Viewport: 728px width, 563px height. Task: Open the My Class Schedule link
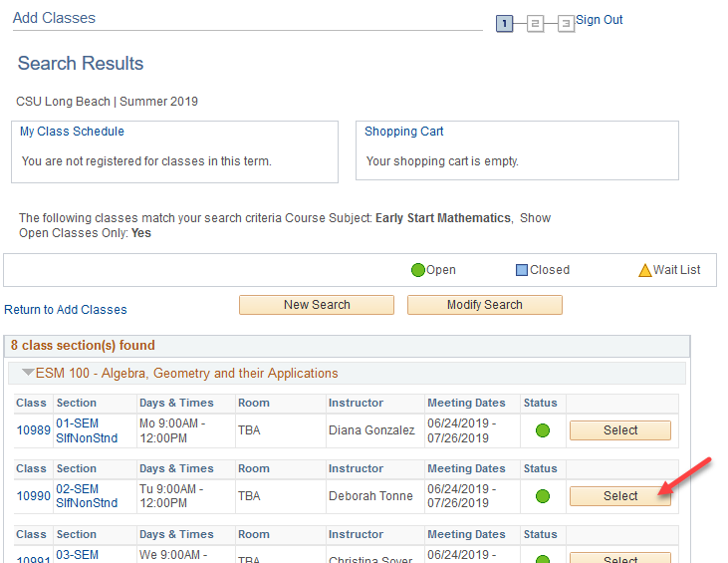coord(72,132)
